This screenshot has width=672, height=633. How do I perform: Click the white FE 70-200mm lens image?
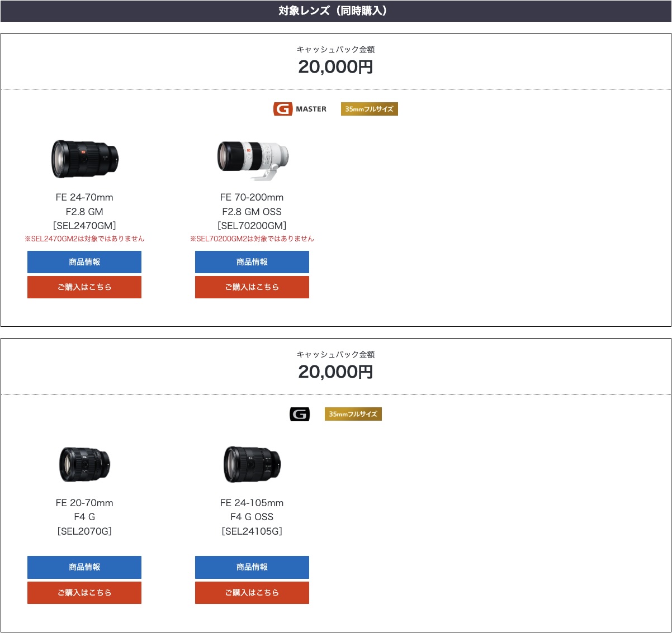coord(253,160)
